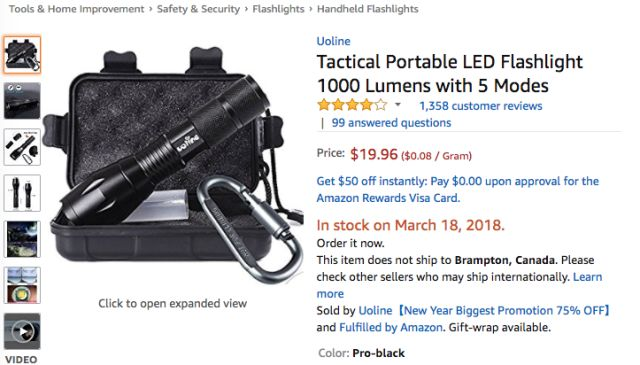Open 1,358 customer reviews
Viewport: 640px width, 365px height.
(x=481, y=106)
